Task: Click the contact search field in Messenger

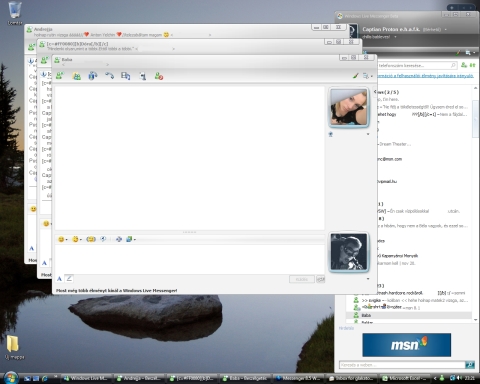Action: 417,65
